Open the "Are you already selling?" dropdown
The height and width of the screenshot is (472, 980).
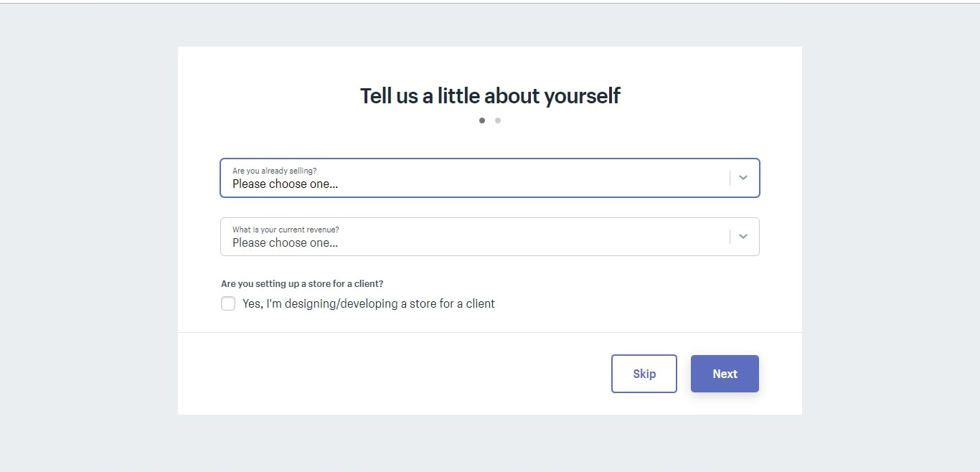pyautogui.click(x=473, y=178)
